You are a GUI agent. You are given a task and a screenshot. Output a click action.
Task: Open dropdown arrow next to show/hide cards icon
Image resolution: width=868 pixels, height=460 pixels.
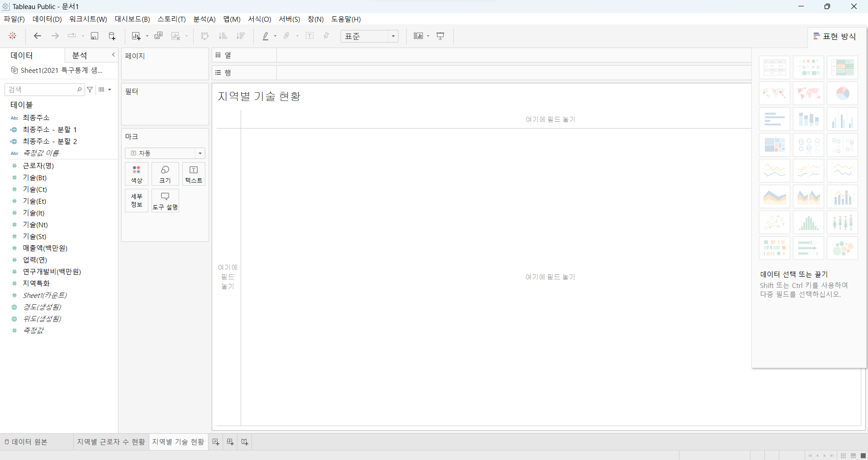[x=428, y=36]
